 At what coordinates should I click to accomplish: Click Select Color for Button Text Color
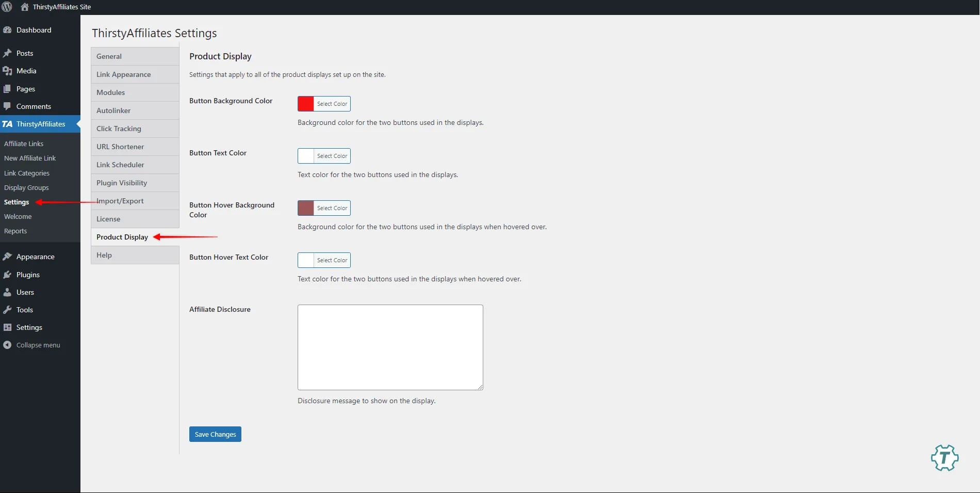[x=332, y=156]
